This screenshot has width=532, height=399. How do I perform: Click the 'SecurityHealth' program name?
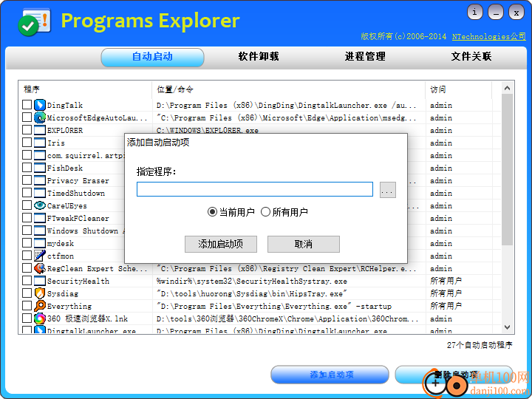point(78,281)
